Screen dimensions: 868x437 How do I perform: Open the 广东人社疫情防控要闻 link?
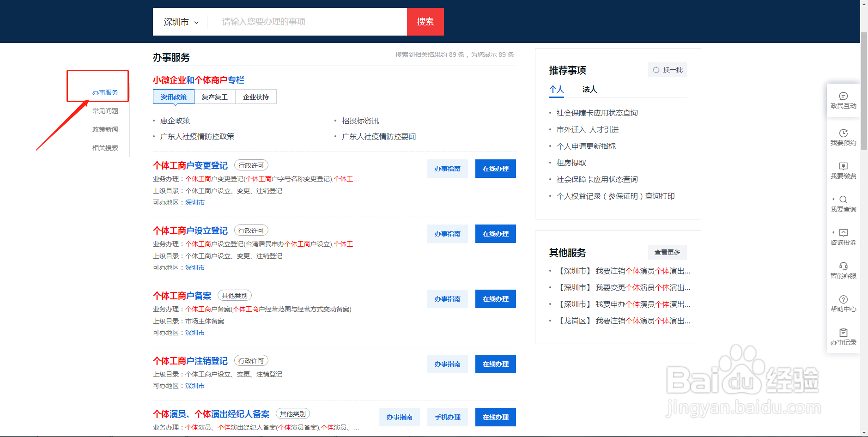[x=379, y=136]
